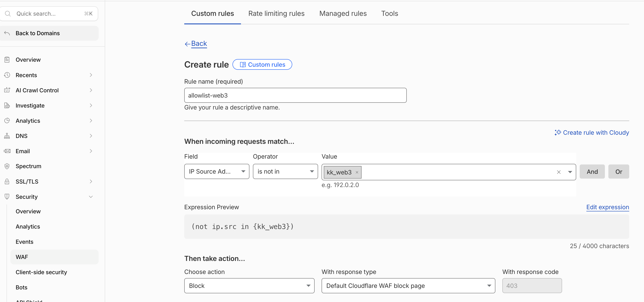Add a condition with the Or button
Screen dimensions: 644x302
[619, 171]
